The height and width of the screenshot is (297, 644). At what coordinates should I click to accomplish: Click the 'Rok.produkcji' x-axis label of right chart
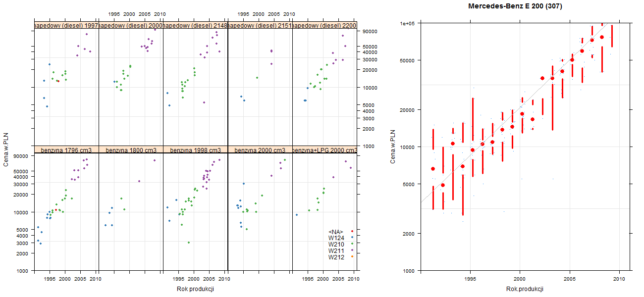pos(525,289)
